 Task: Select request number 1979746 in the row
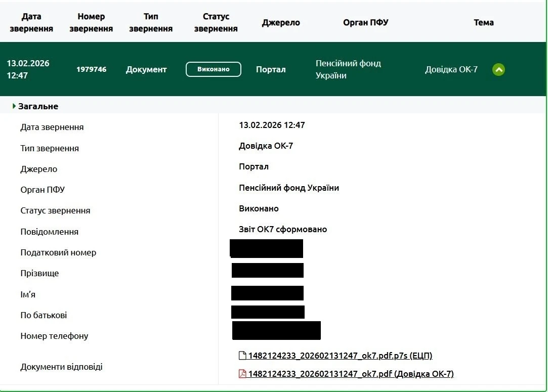[x=92, y=69]
